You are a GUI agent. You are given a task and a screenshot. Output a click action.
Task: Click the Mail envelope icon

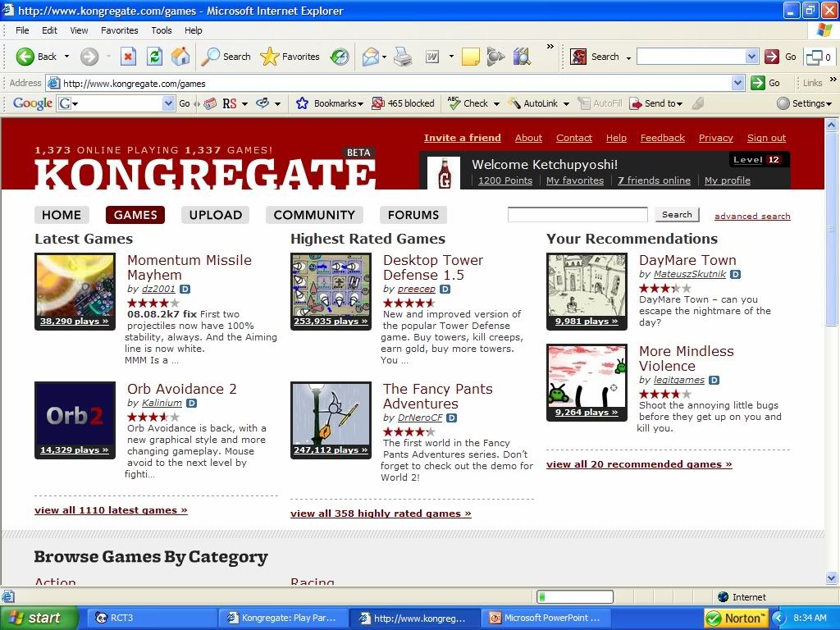370,57
